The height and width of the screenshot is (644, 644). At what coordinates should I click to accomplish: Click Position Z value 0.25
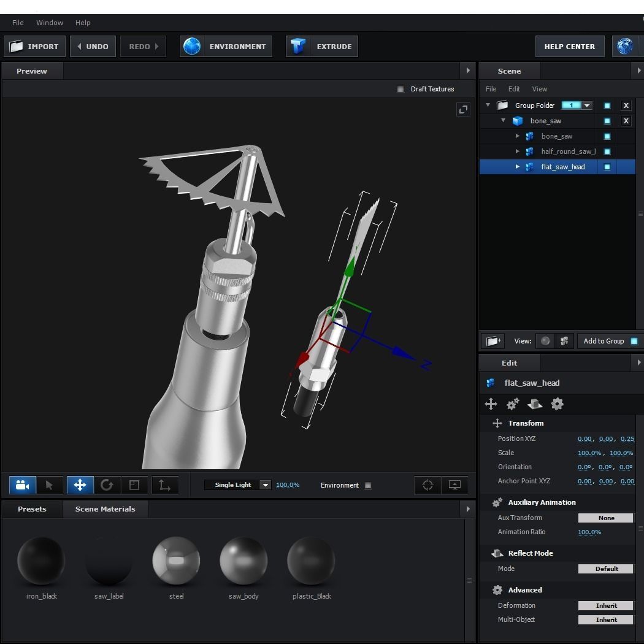pos(627,439)
